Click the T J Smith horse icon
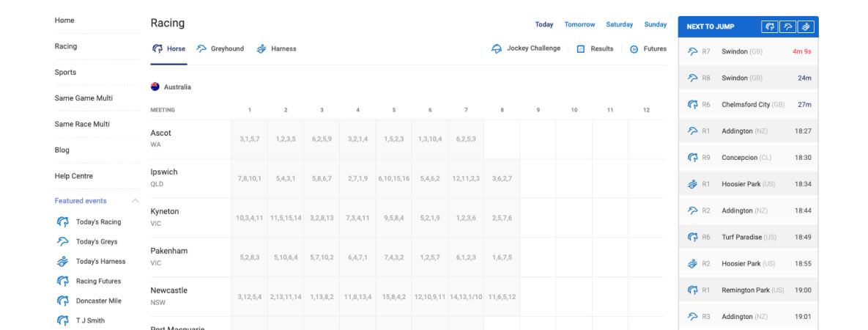This screenshot has width=868, height=330. [62, 320]
